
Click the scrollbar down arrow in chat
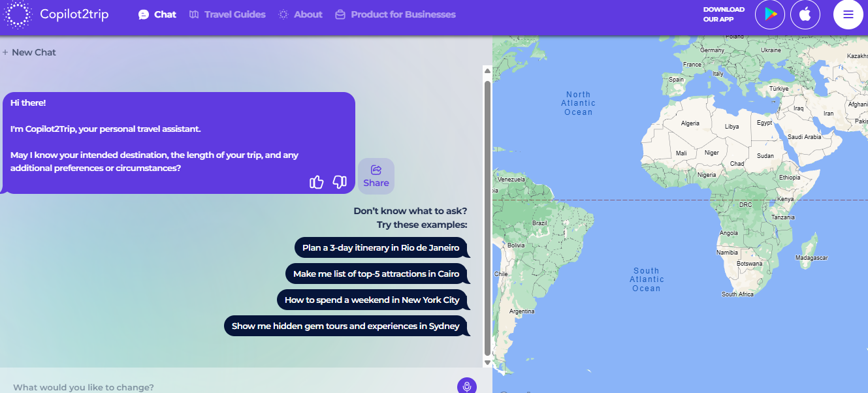pyautogui.click(x=487, y=362)
